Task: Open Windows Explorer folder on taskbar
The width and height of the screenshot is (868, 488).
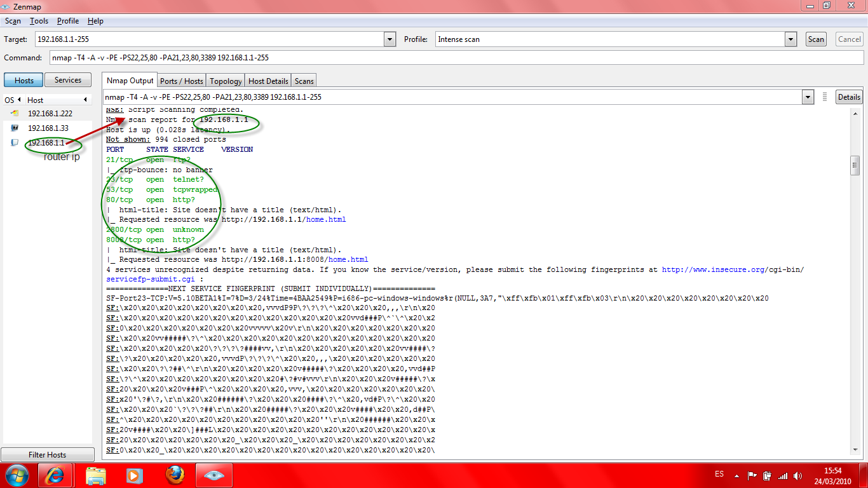Action: (96, 475)
